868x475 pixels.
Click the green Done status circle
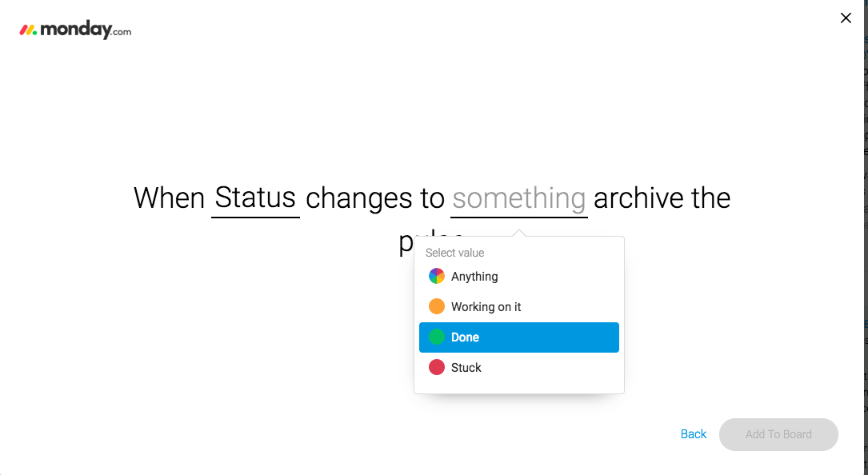point(436,337)
